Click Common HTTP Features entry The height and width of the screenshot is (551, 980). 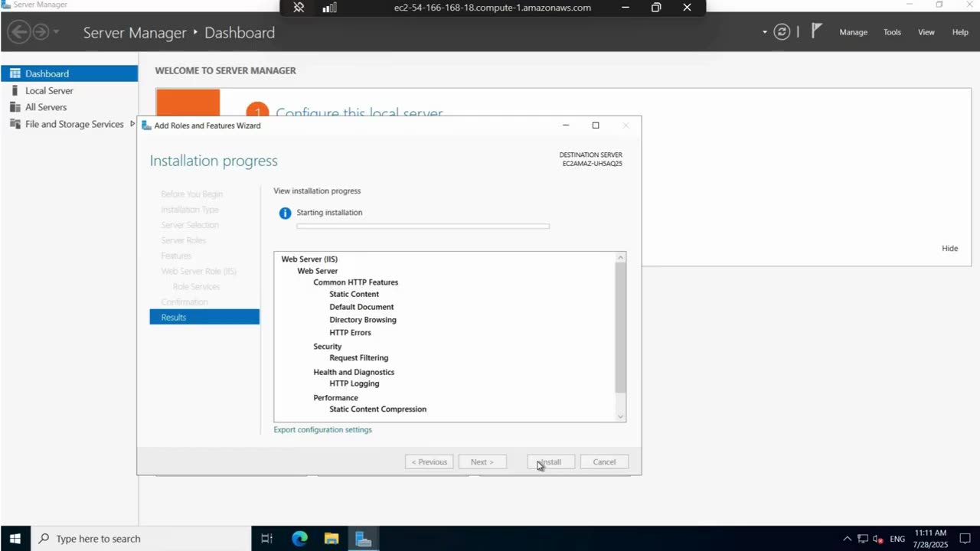pyautogui.click(x=355, y=282)
